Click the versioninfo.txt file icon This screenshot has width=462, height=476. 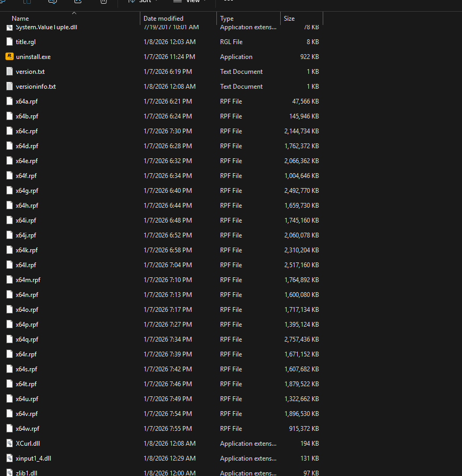tap(9, 87)
